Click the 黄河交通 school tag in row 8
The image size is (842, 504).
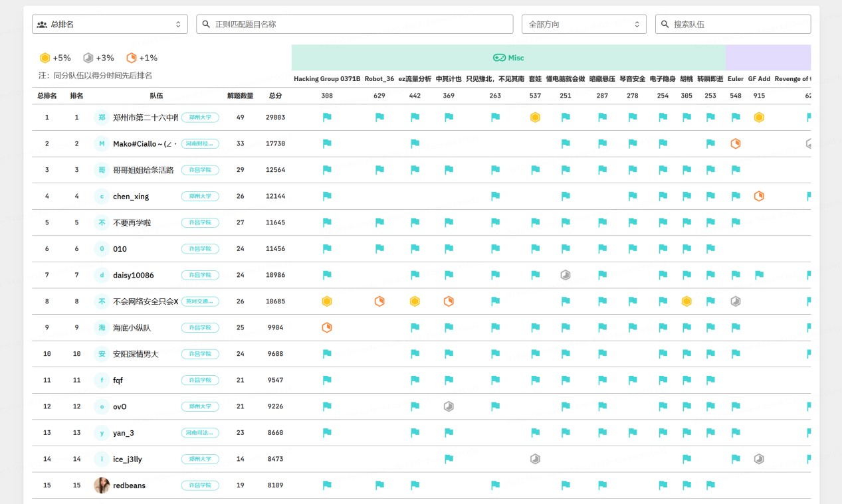click(x=200, y=301)
